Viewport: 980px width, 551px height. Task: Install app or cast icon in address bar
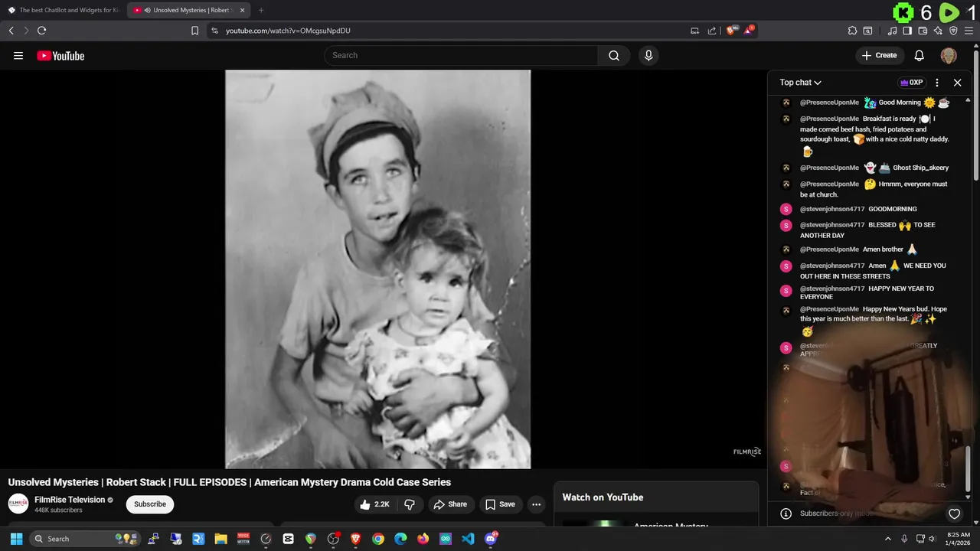[x=694, y=31]
